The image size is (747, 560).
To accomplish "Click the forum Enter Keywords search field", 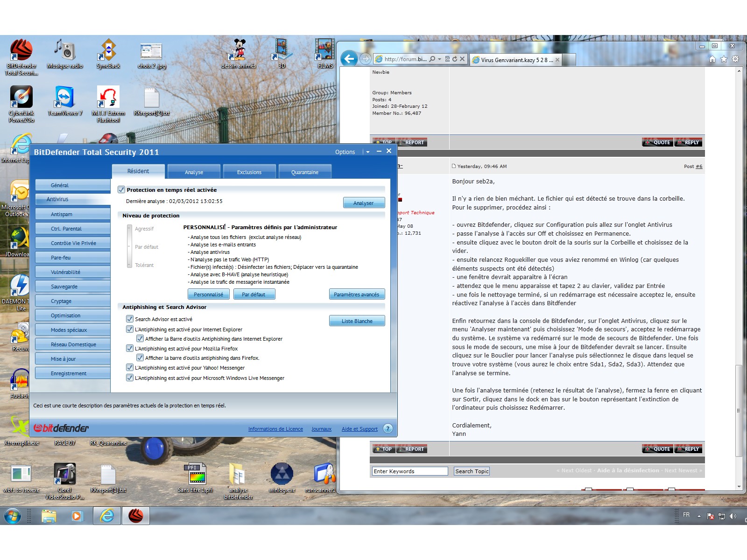I will [x=410, y=471].
